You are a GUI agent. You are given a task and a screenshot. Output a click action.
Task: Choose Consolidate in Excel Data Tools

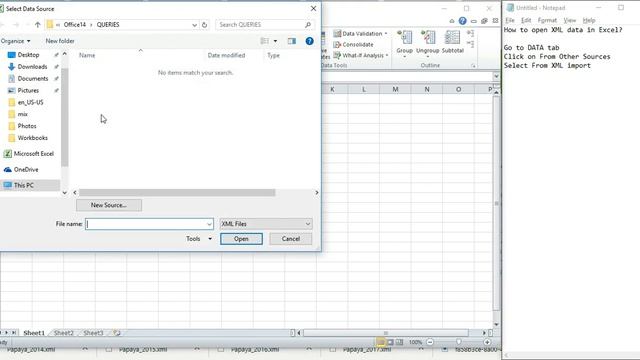(x=353, y=44)
